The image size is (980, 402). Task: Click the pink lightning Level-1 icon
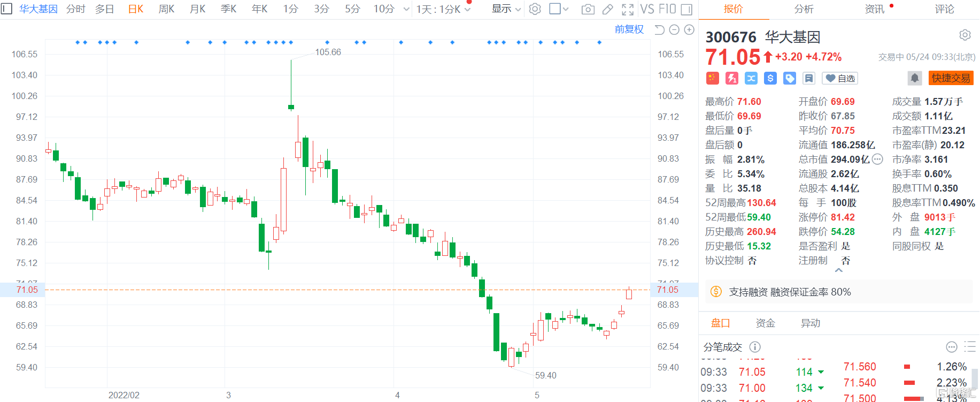point(731,78)
